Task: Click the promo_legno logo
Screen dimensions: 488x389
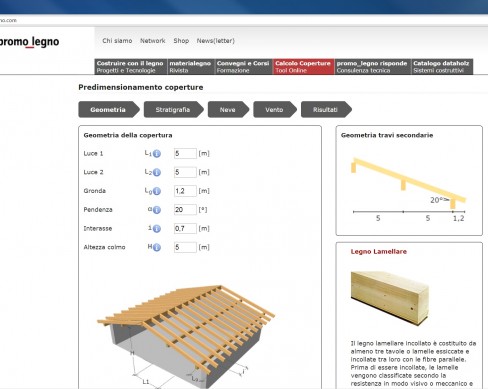Action: pyautogui.click(x=29, y=42)
